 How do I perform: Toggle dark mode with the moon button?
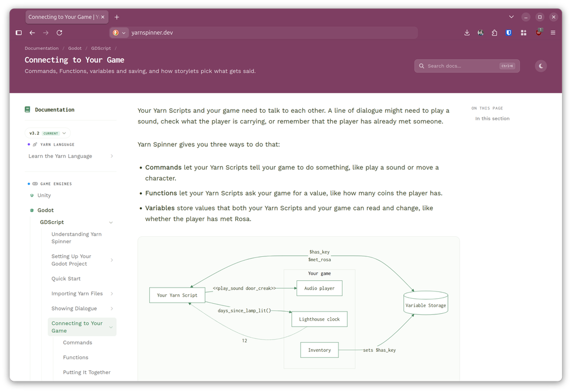tap(541, 66)
